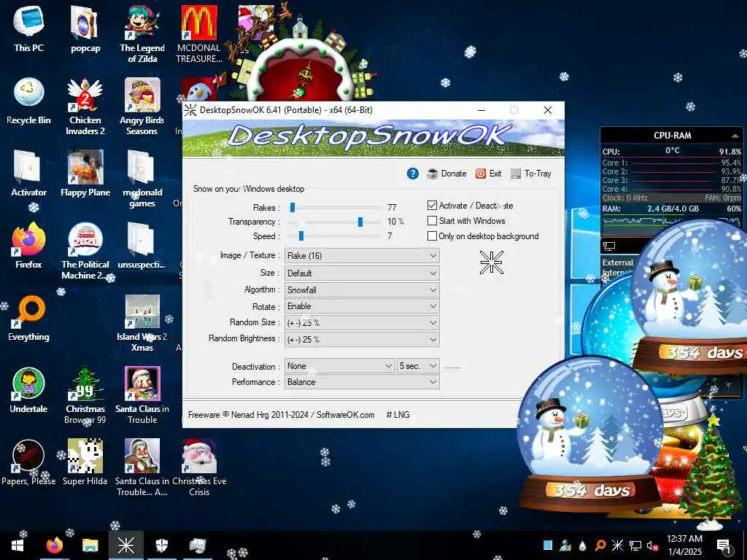Click the # LNG language link
The height and width of the screenshot is (560, 747).
click(398, 415)
